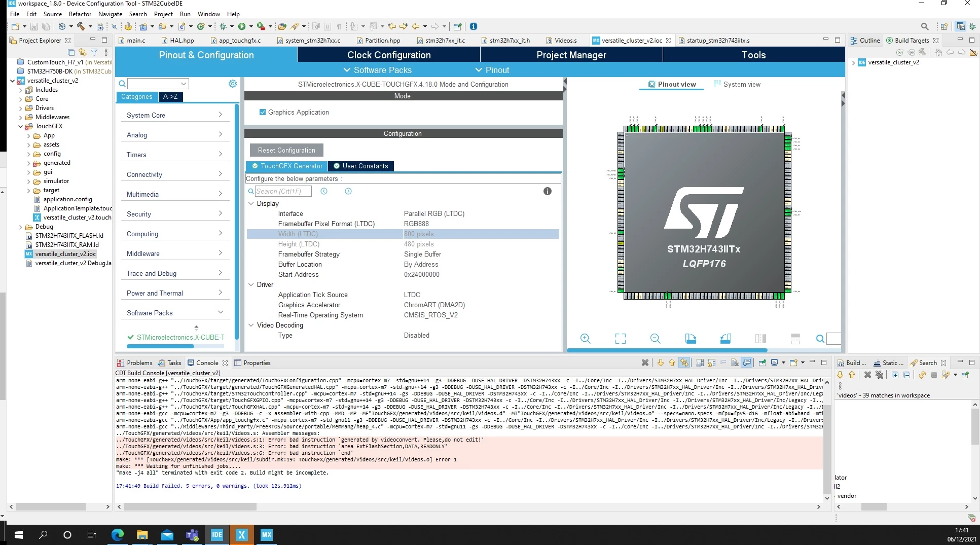Open the blue Pinout dropdown menu
980x545 pixels.
492,70
